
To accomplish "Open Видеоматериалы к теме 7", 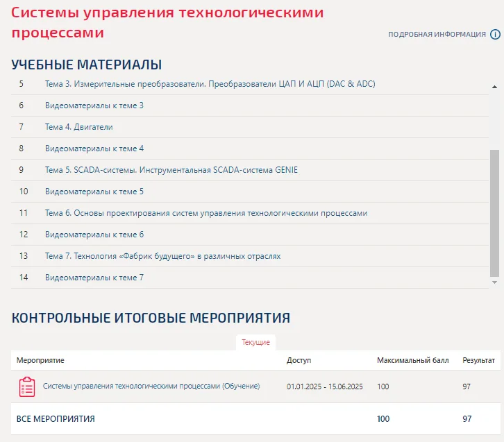I will [x=94, y=278].
